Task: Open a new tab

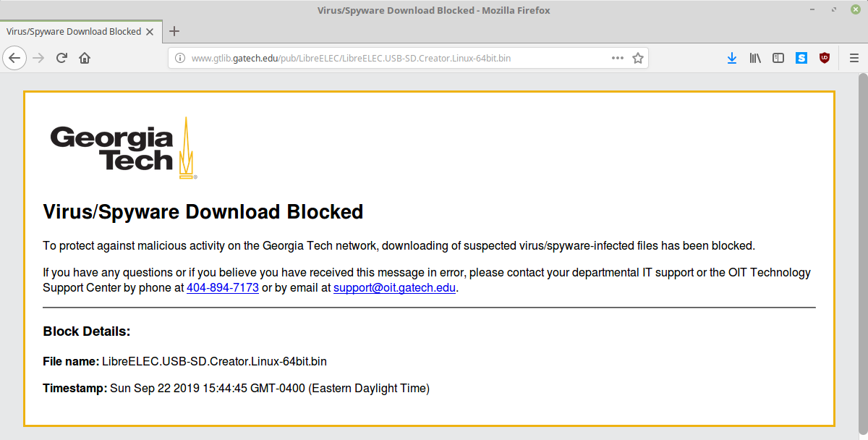Action: coord(174,31)
